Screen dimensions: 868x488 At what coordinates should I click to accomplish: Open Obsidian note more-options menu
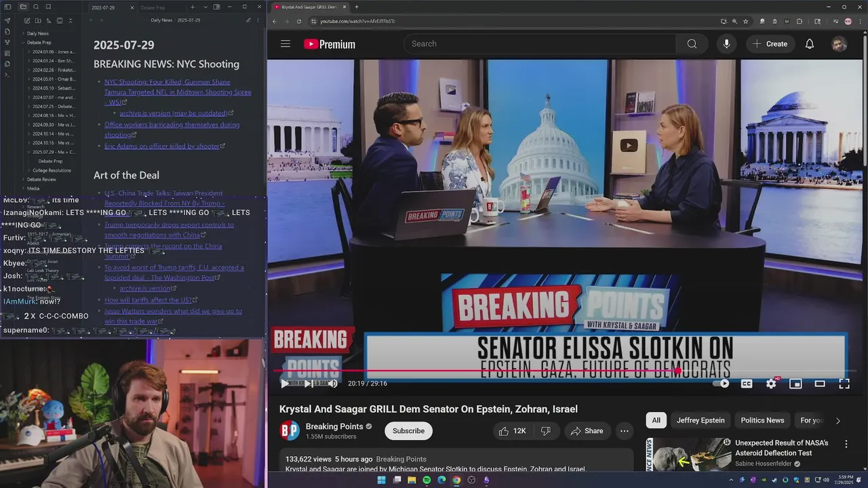[258, 20]
